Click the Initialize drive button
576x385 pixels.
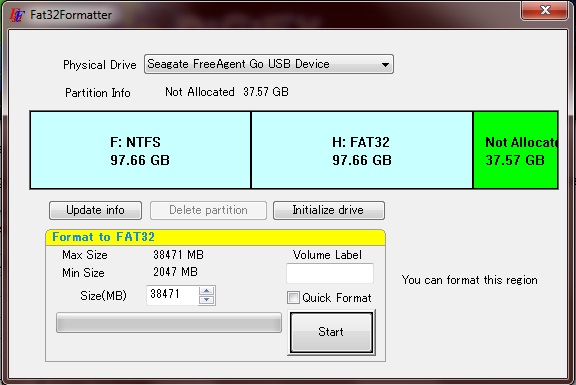(x=328, y=210)
